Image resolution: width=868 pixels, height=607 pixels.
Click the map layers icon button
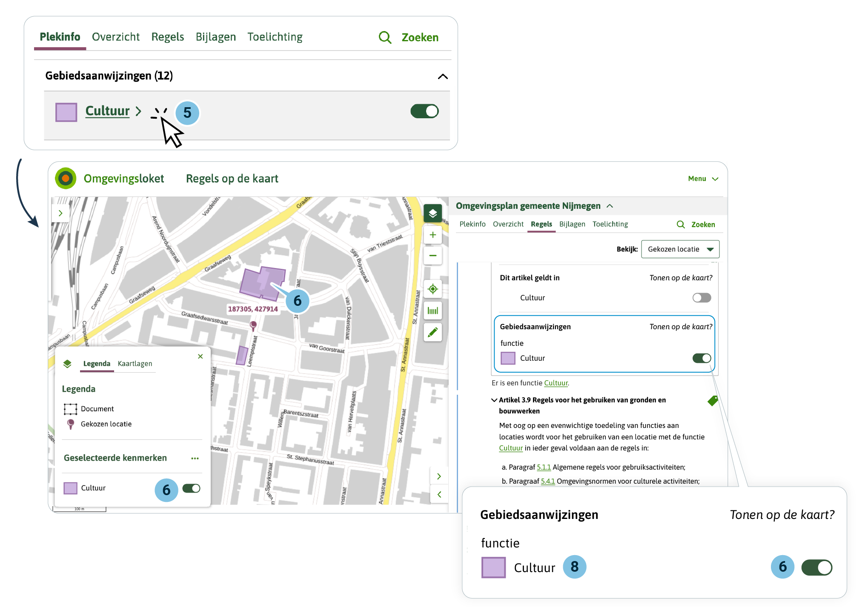(433, 213)
